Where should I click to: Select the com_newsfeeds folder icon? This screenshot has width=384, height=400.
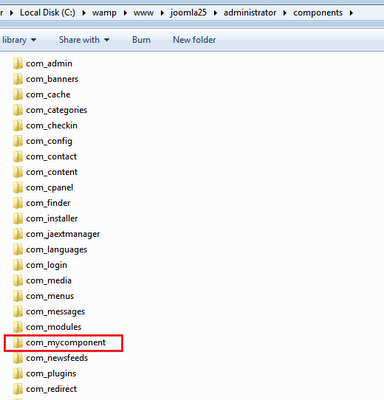pyautogui.click(x=18, y=358)
